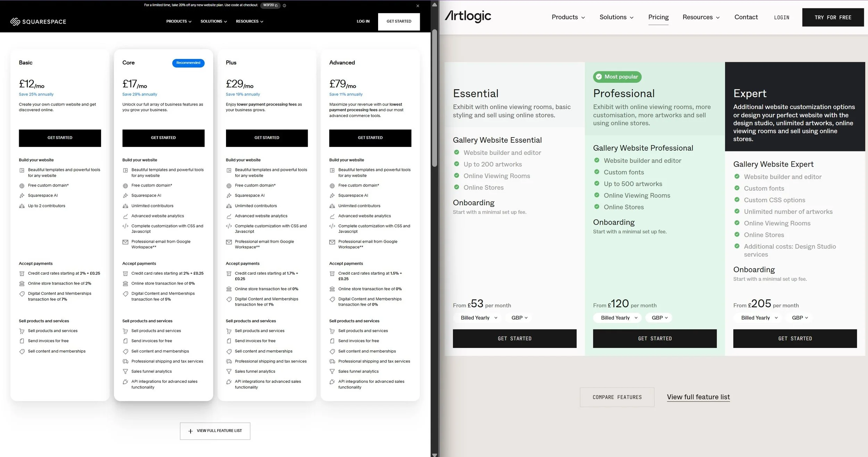Open GBP currency dropdown under Essential
This screenshot has width=868, height=457.
click(519, 318)
